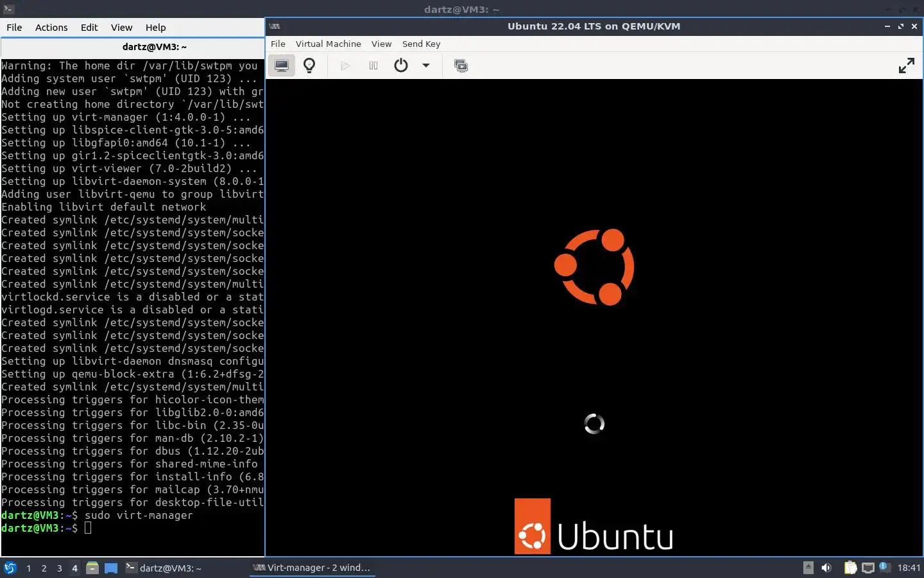Open the terminal Actions menu
This screenshot has height=578, width=924.
click(51, 28)
